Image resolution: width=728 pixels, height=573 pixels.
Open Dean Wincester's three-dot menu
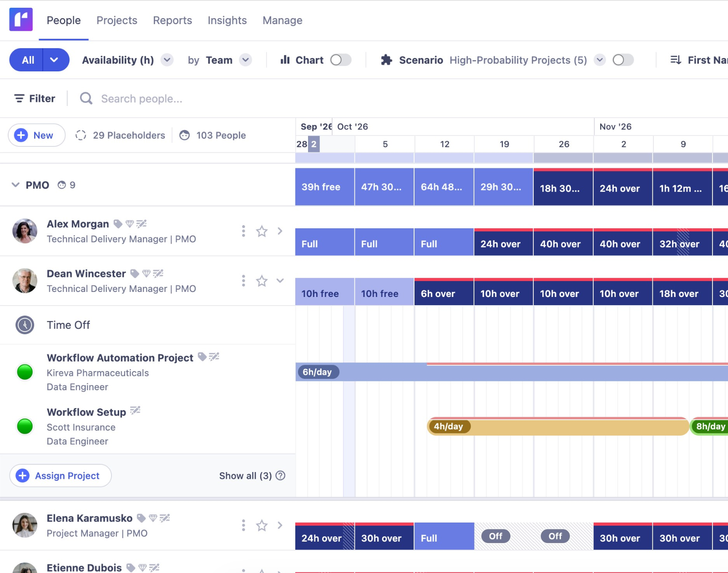pos(243,281)
